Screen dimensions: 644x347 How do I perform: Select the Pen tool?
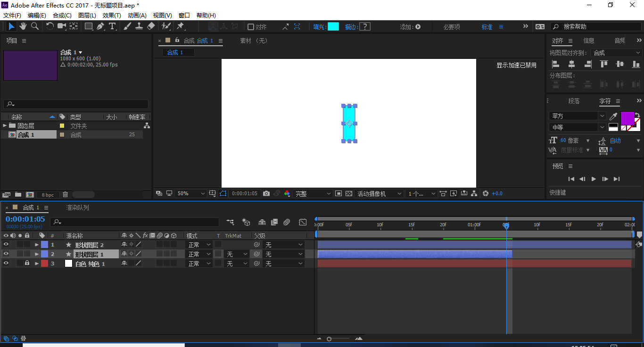click(x=100, y=26)
